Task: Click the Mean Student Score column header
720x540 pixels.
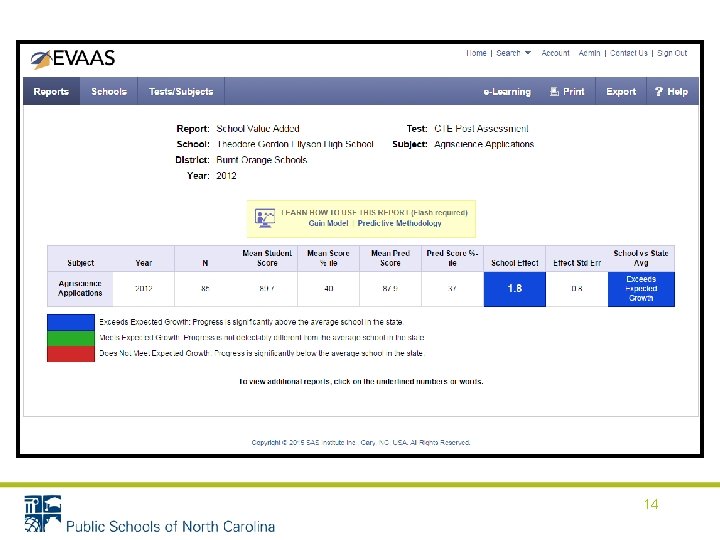Action: pyautogui.click(x=267, y=258)
